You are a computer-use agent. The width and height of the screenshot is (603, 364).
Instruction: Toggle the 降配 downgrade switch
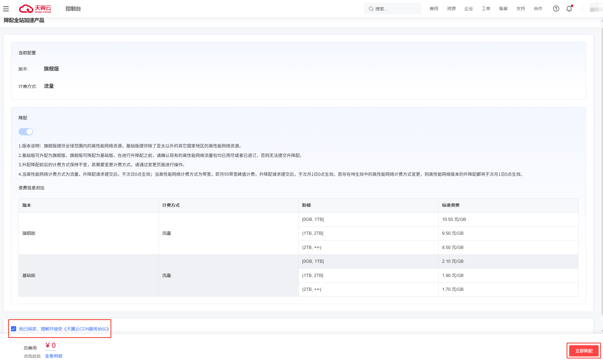click(x=26, y=132)
